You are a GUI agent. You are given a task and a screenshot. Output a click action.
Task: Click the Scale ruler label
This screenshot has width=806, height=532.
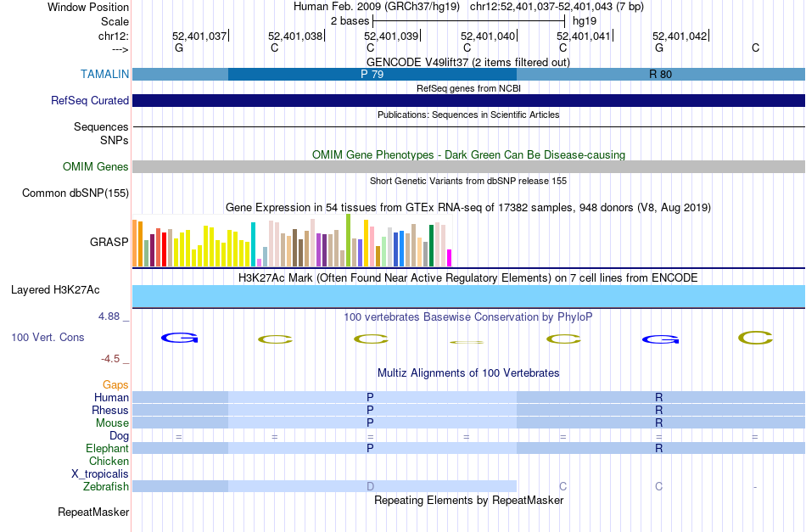click(x=115, y=21)
